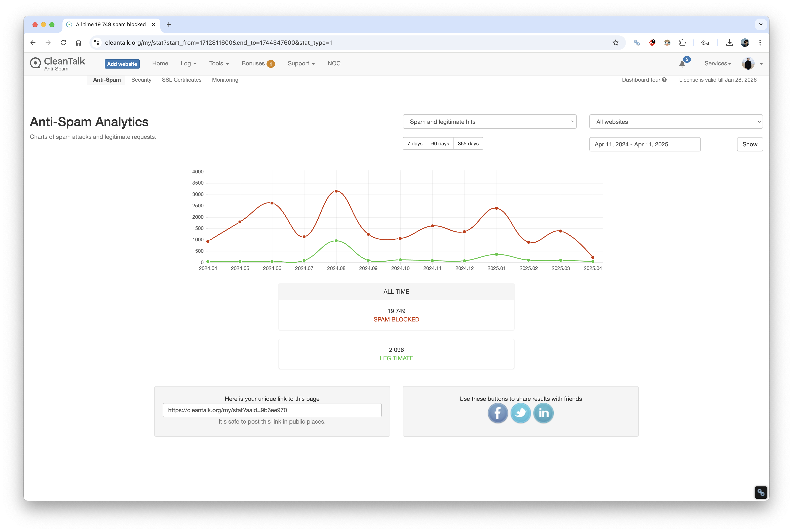Select the 60 days range
Image resolution: width=793 pixels, height=532 pixels.
click(x=440, y=143)
